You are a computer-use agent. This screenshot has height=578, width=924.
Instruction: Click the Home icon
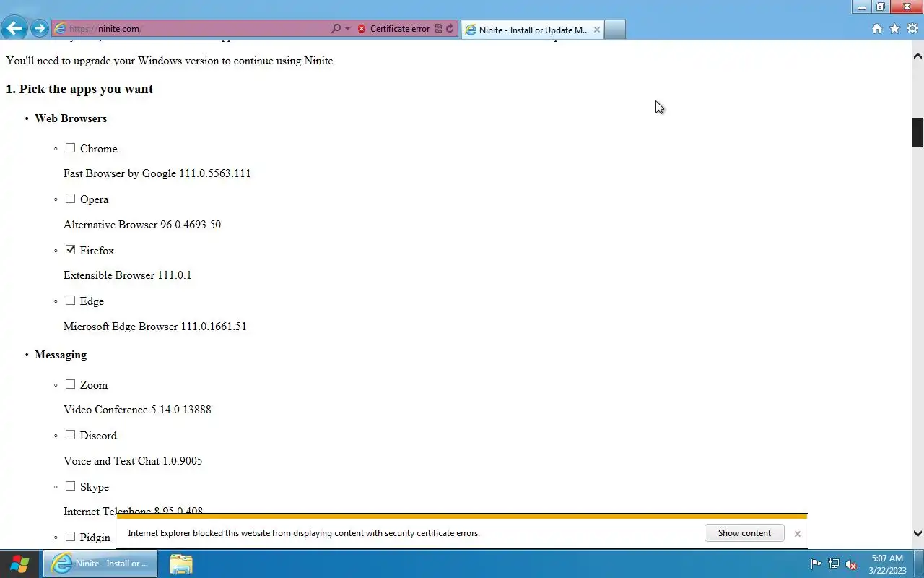[x=877, y=29]
